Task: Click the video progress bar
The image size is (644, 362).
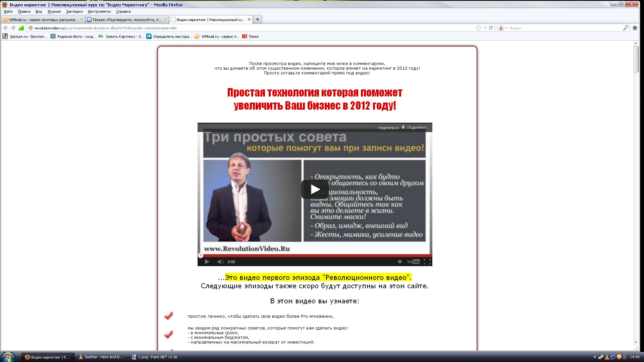Action: pyautogui.click(x=315, y=255)
